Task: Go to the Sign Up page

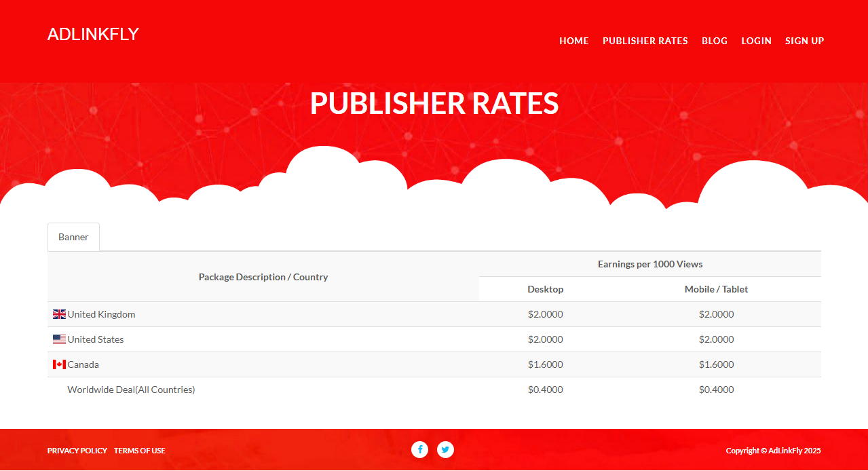Action: tap(805, 41)
